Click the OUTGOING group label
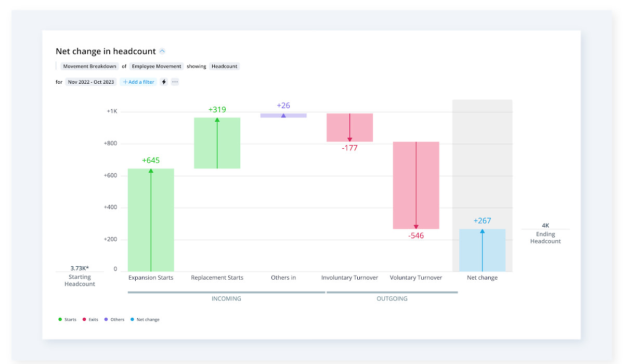This screenshot has width=624, height=364. tap(392, 299)
